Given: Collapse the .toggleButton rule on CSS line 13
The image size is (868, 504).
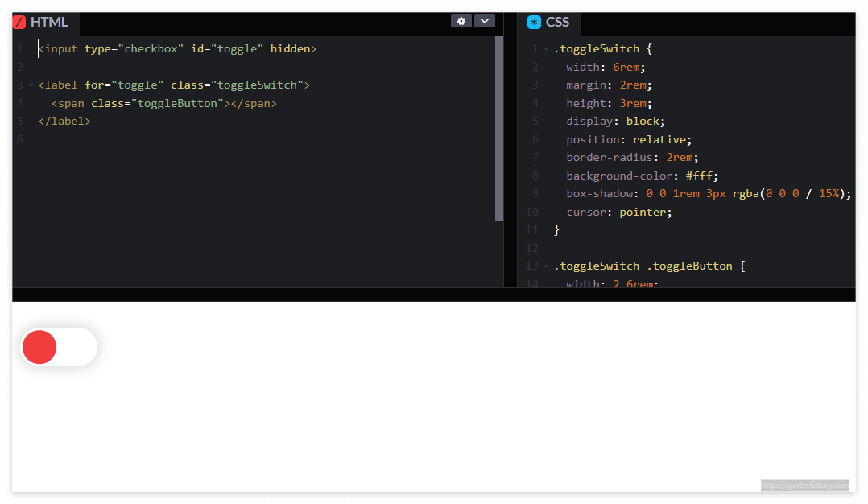Looking at the screenshot, I should click(x=547, y=266).
